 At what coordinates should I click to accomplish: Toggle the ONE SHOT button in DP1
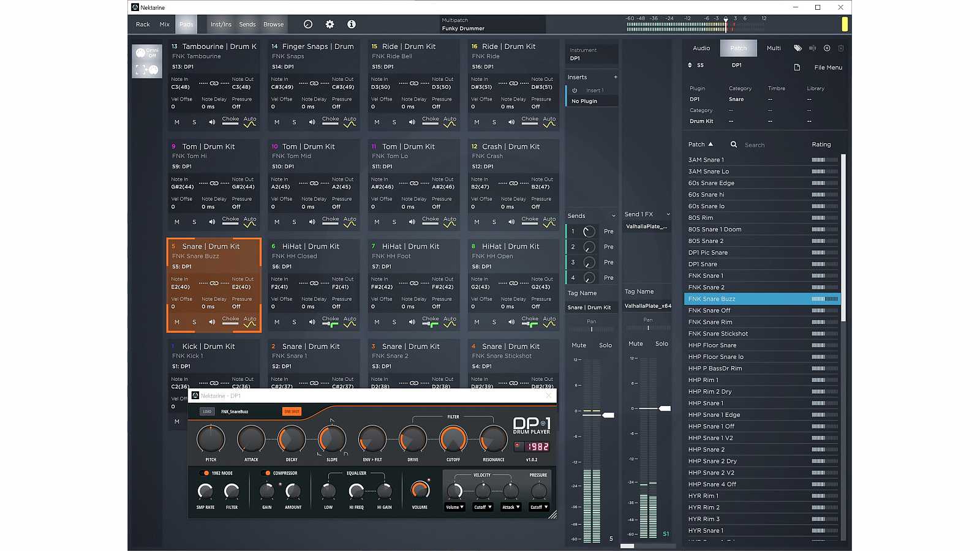click(x=292, y=411)
